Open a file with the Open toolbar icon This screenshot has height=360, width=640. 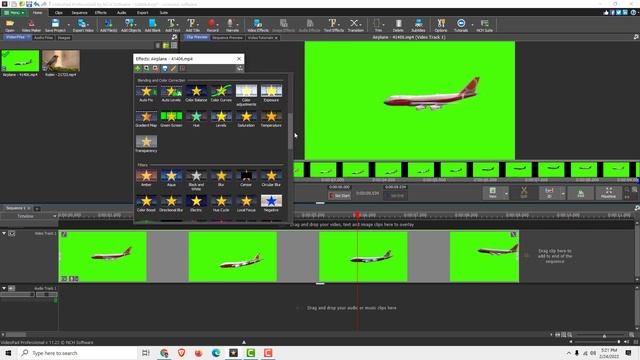pyautogui.click(x=9, y=25)
